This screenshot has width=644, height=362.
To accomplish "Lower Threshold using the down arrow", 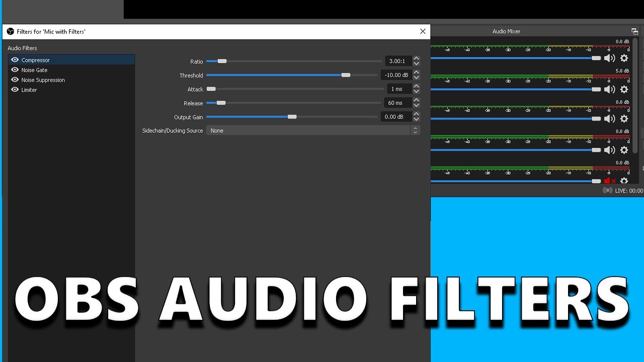I will pos(416,77).
